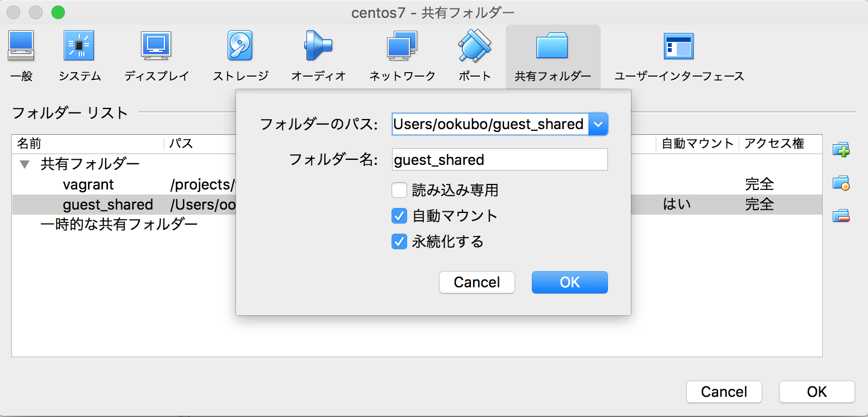Open the ユーザーインターフェース settings icon

tap(678, 46)
